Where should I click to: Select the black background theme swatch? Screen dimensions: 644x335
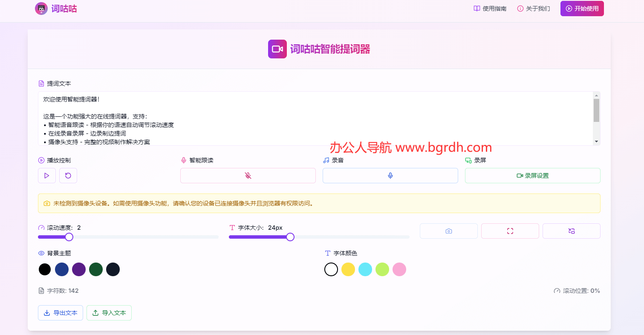pos(45,269)
